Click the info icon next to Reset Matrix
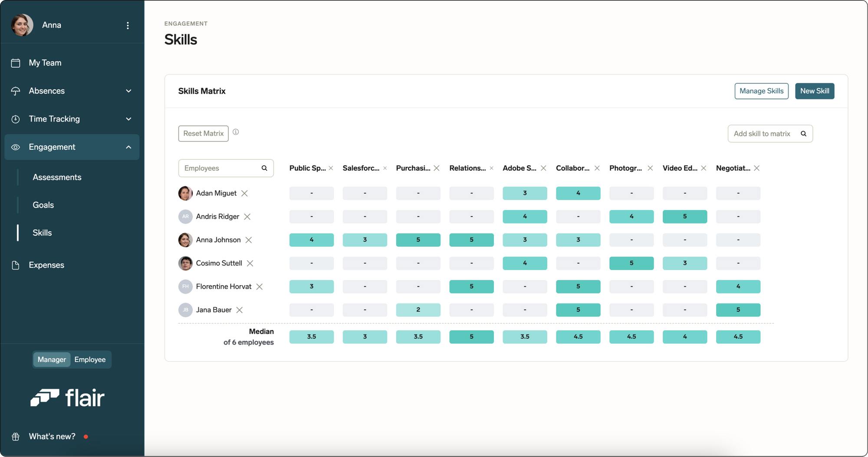This screenshot has width=868, height=457. tap(236, 132)
